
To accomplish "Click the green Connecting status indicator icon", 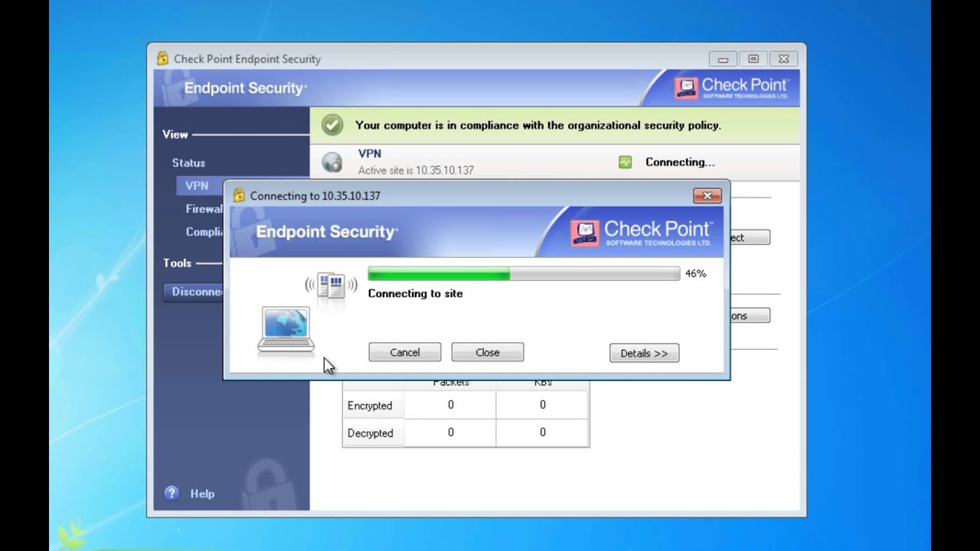I will 625,162.
